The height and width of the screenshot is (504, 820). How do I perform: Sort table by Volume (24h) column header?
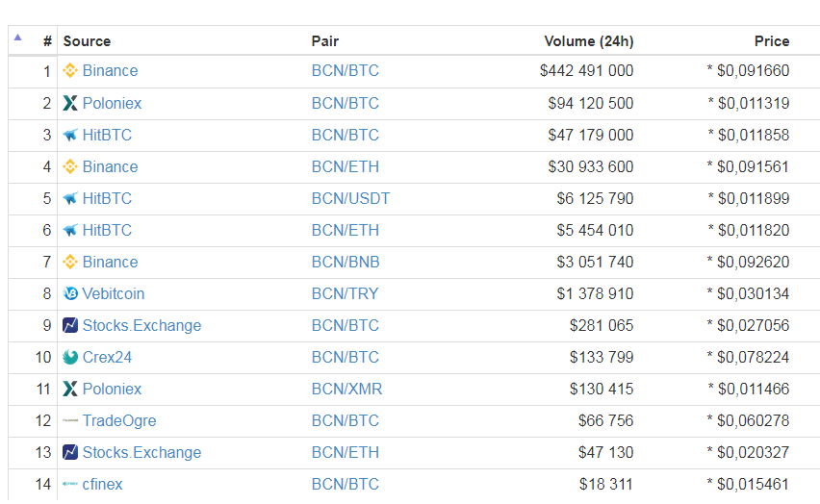click(x=589, y=41)
